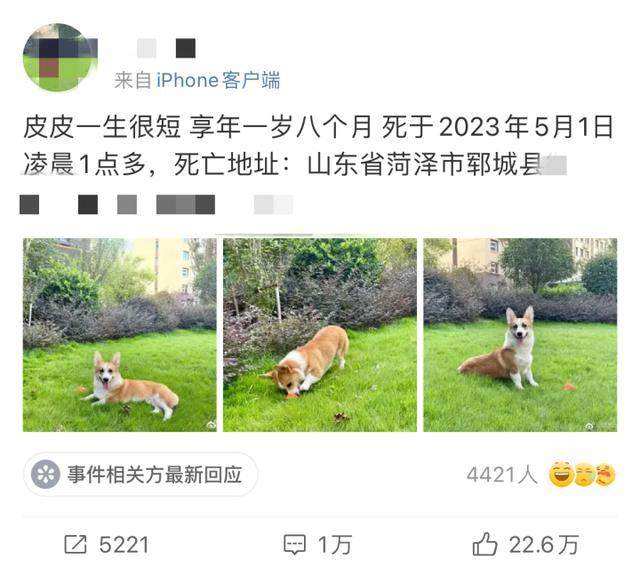Tap the third emoji reaction icon
Screen dimensions: 640x566
605,475
